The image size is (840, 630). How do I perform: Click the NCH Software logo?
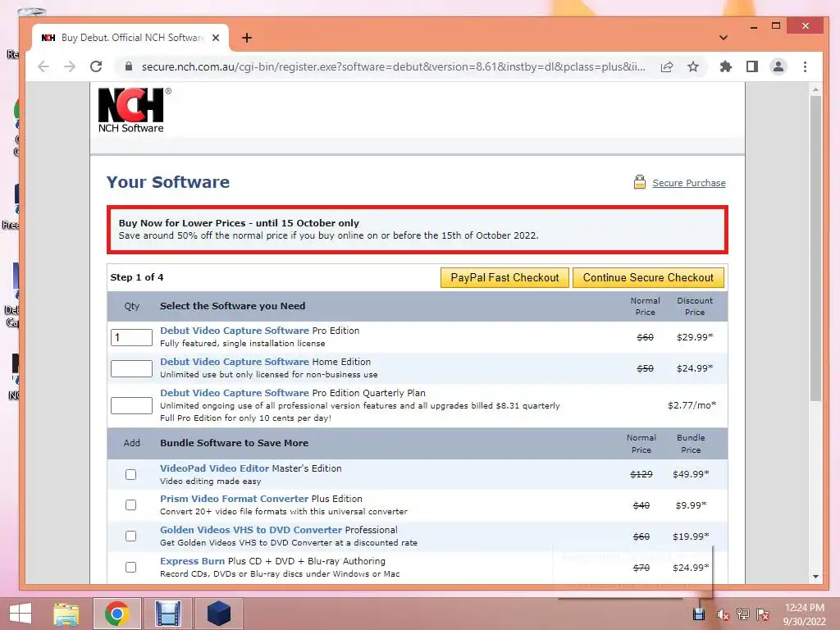[131, 110]
